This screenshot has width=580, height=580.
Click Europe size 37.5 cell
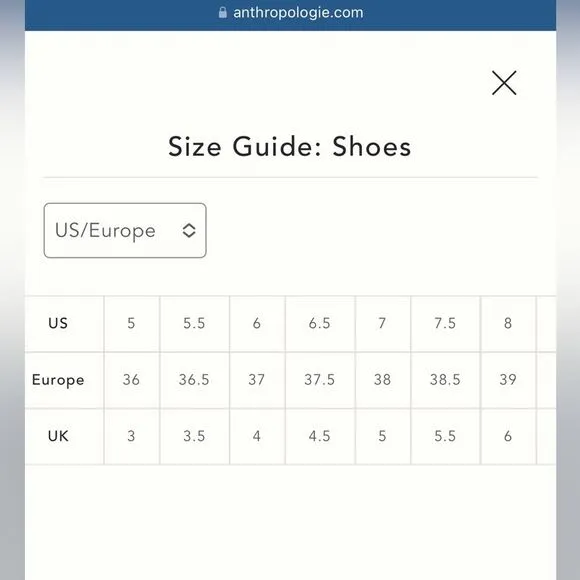pos(320,380)
